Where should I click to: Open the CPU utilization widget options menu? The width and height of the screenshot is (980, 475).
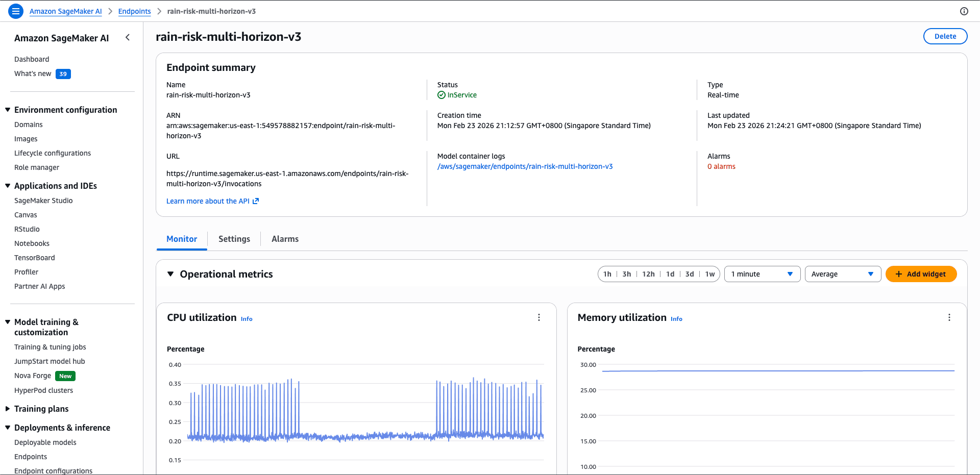point(539,317)
